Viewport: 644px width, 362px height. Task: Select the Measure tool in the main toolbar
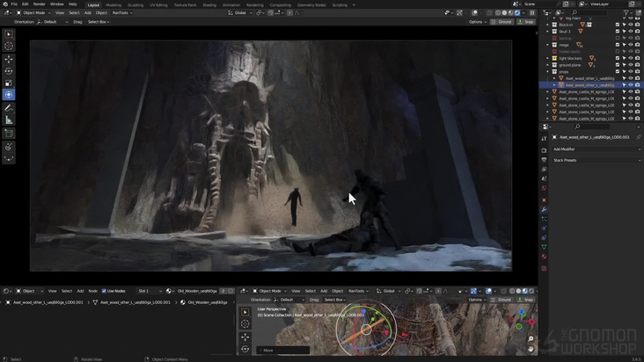(9, 120)
